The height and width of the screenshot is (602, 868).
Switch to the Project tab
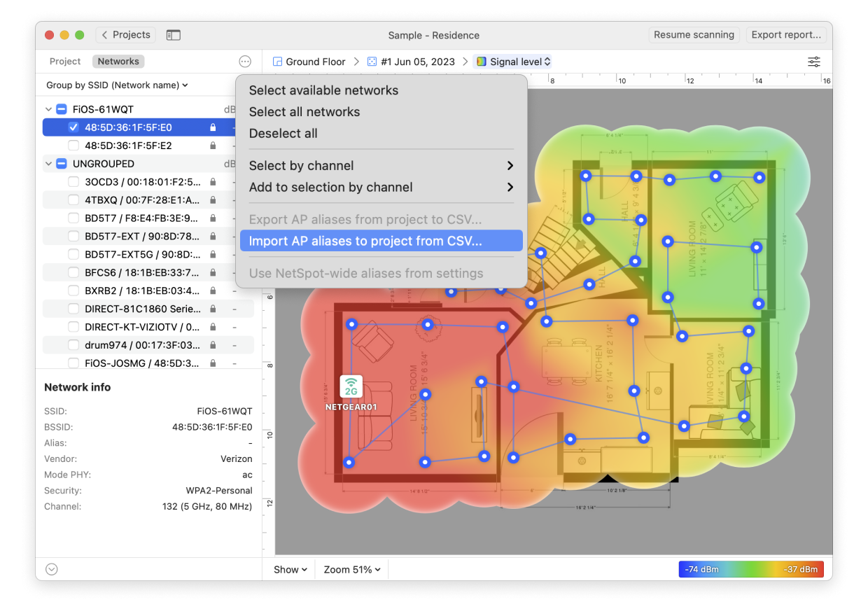(65, 62)
